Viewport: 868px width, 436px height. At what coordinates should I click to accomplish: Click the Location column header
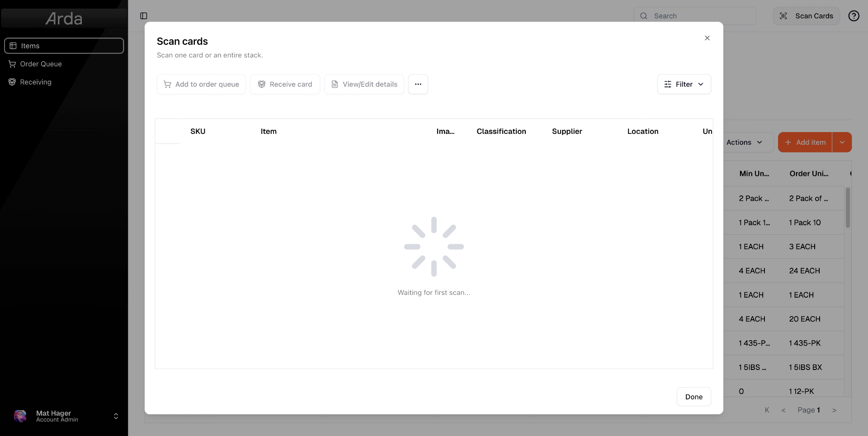(x=643, y=131)
